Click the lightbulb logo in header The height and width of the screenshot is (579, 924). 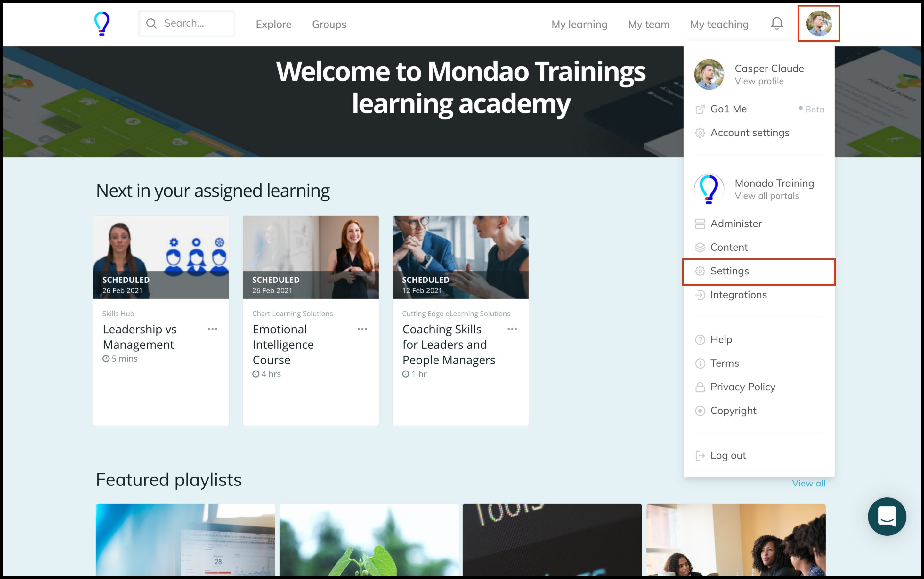[102, 23]
